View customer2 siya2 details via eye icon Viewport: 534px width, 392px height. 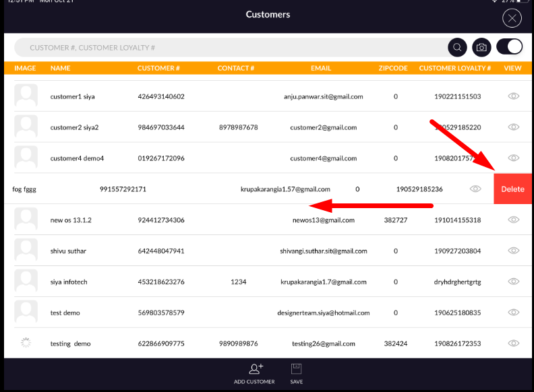513,127
